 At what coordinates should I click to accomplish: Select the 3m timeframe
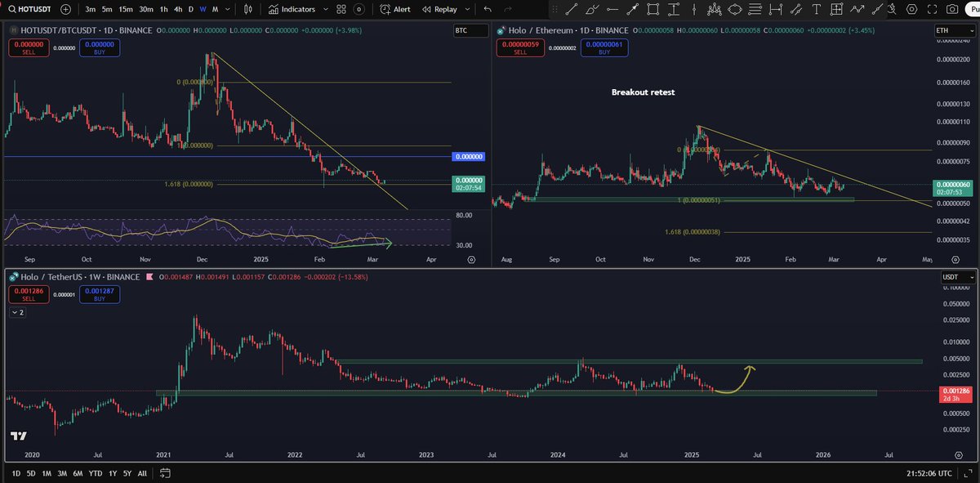[90, 9]
